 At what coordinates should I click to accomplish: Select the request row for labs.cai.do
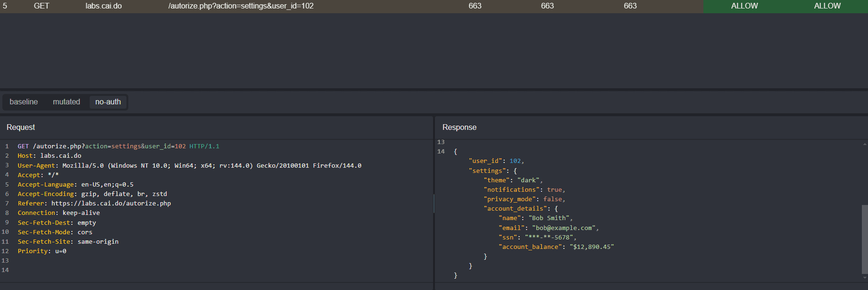[x=103, y=6]
